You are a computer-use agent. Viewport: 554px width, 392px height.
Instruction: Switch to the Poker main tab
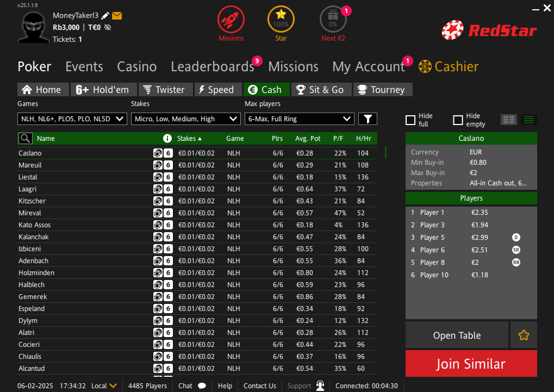34,66
